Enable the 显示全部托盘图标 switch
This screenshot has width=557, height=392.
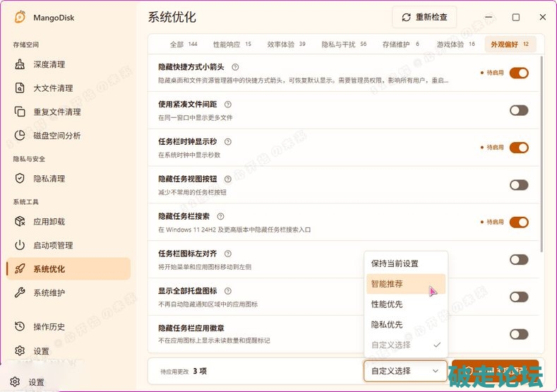(x=519, y=297)
